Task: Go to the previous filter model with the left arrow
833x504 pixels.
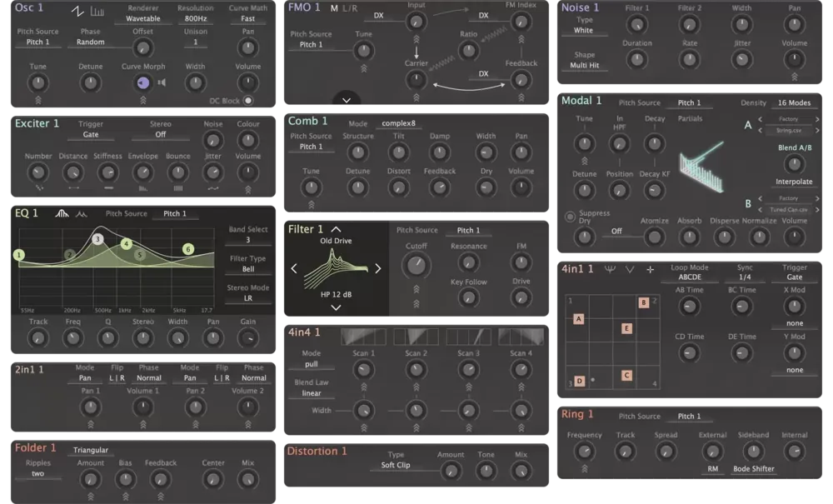Action: (x=294, y=269)
